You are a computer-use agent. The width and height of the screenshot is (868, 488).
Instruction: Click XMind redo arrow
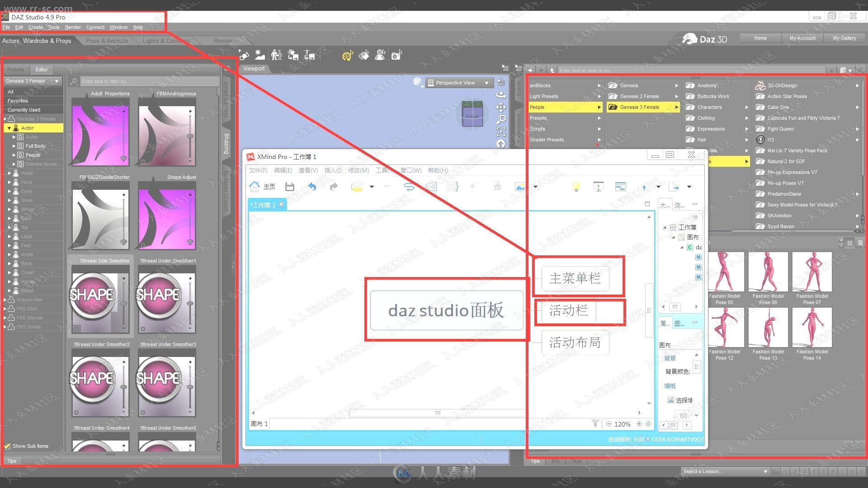point(334,187)
